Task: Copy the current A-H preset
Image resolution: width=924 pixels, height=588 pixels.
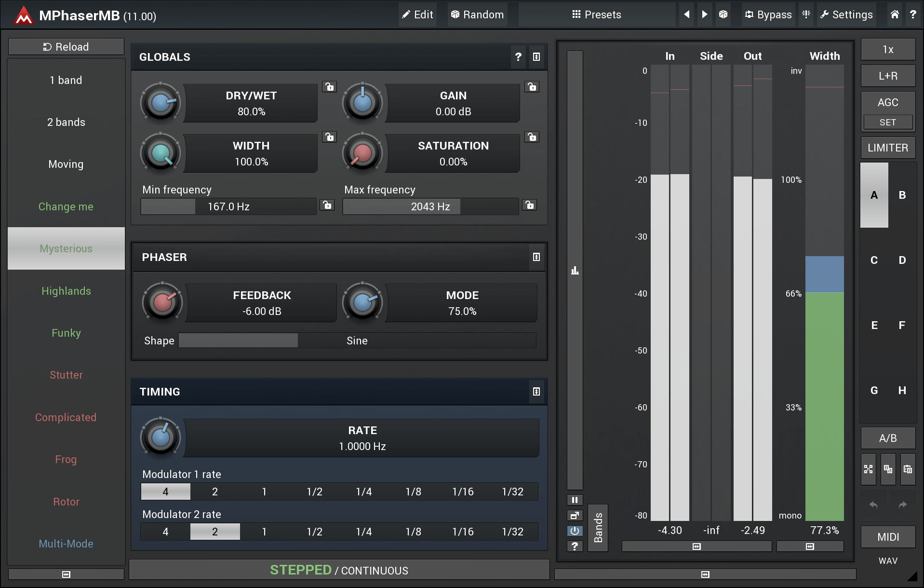Action: (888, 469)
